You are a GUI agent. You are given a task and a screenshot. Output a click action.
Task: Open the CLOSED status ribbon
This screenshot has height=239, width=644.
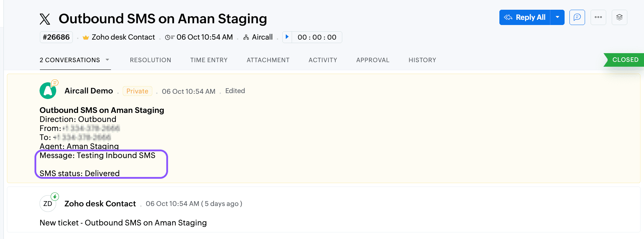point(624,60)
